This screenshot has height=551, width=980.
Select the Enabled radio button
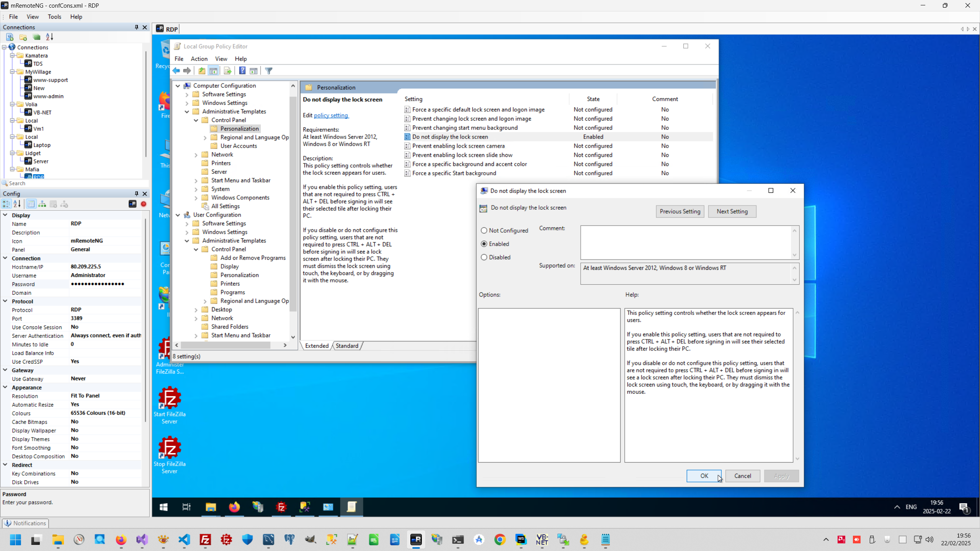click(x=484, y=244)
